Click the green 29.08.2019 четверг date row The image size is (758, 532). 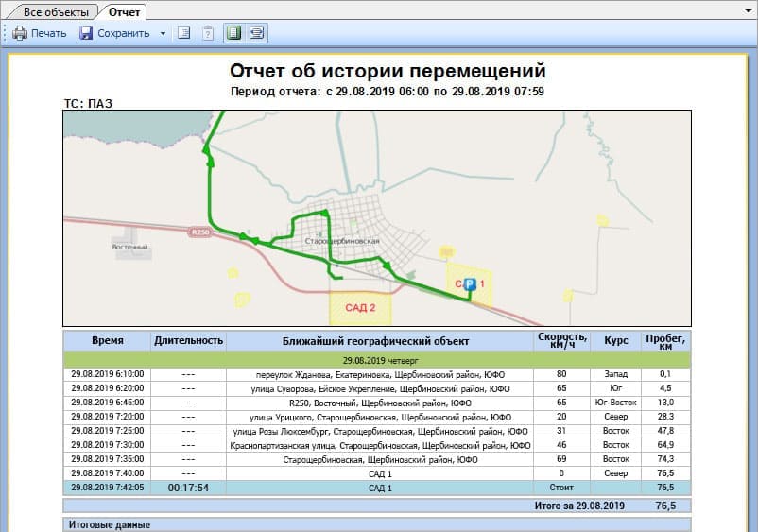pyautogui.click(x=376, y=360)
